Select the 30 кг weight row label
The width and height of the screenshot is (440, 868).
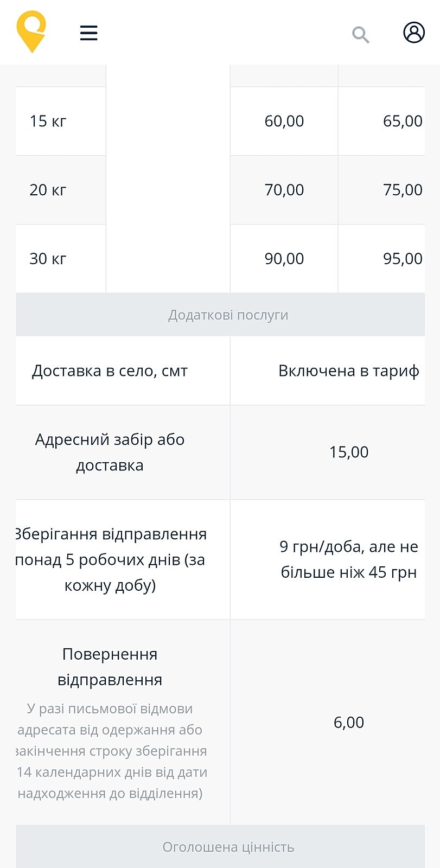48,259
